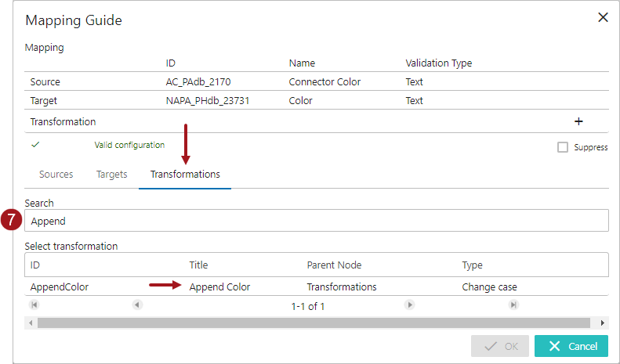Viewport: 620px width, 364px height.
Task: Switch to the Targets tab
Action: coord(111,175)
